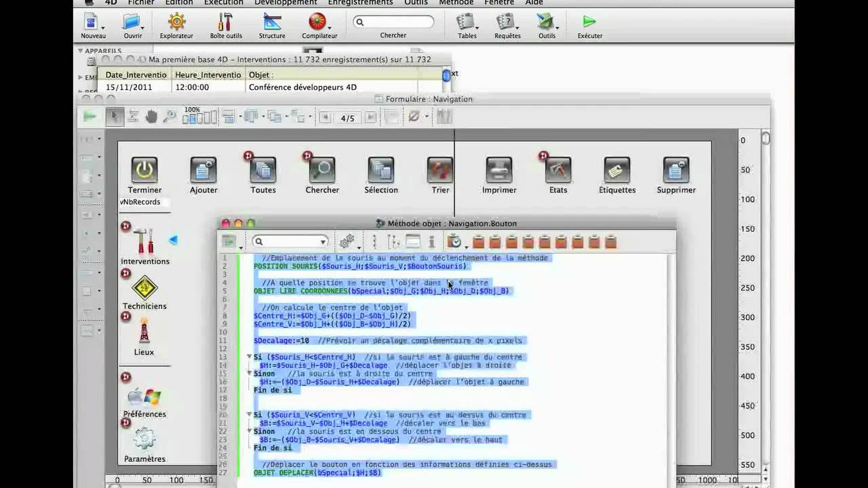Select the Interventions tools icon
This screenshot has width=868, height=488.
pyautogui.click(x=144, y=241)
